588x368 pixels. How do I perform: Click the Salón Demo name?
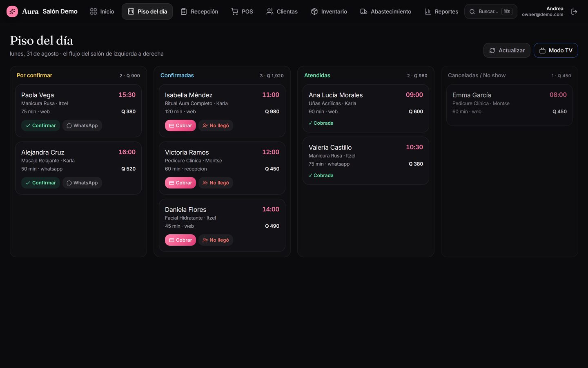pos(60,11)
